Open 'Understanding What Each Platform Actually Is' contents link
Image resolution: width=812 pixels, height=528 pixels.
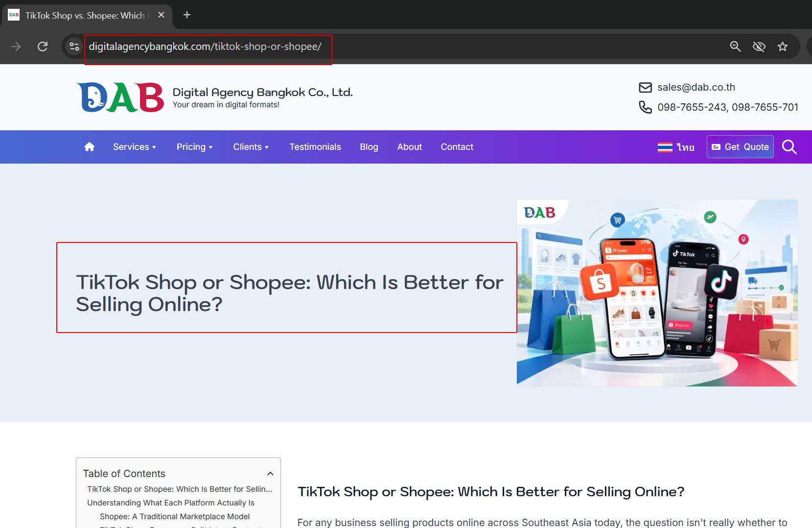pyautogui.click(x=171, y=503)
